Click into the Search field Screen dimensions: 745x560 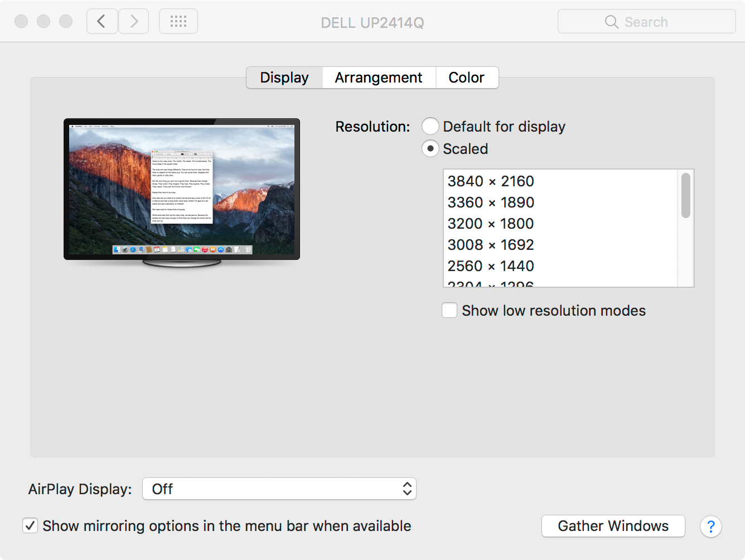click(x=647, y=22)
